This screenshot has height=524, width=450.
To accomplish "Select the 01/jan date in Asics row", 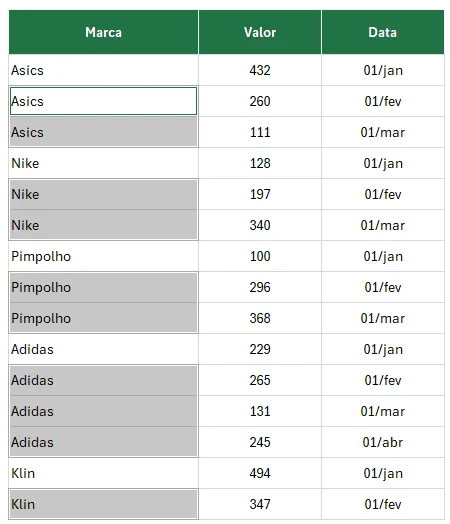I will click(383, 70).
